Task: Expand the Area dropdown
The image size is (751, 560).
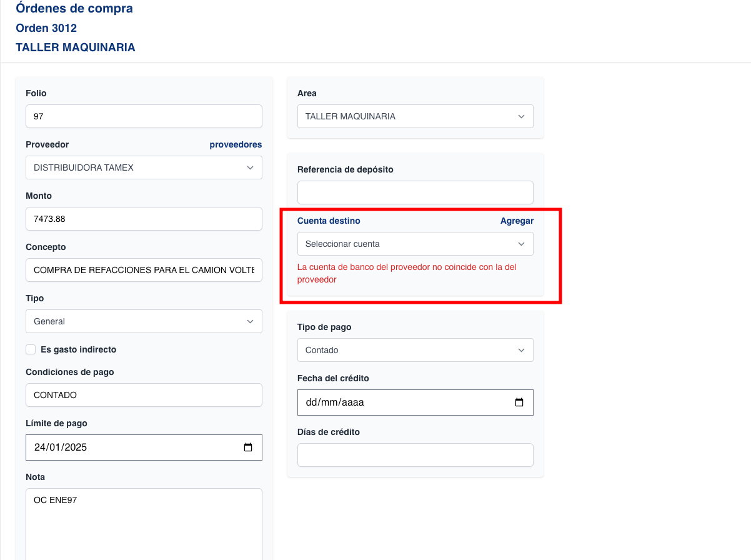Action: (x=415, y=116)
